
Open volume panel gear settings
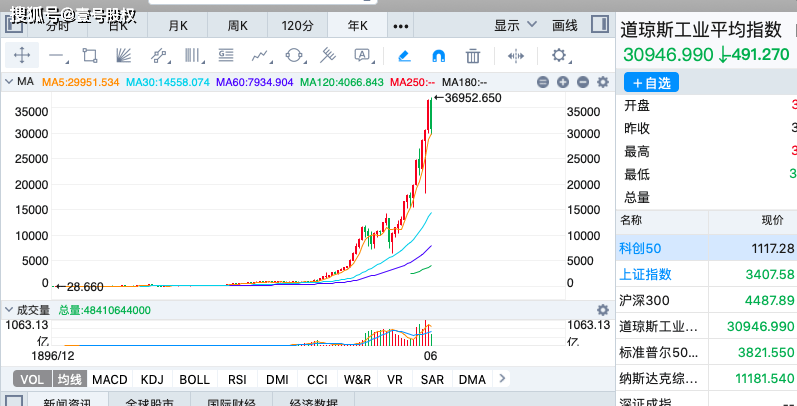click(x=603, y=310)
